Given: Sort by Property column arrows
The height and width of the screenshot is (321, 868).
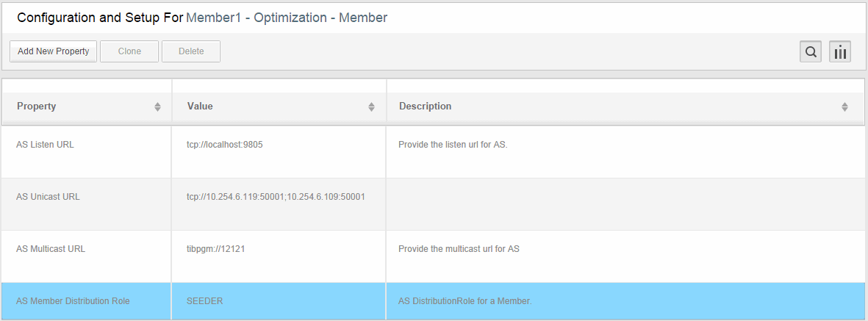Looking at the screenshot, I should tap(158, 107).
